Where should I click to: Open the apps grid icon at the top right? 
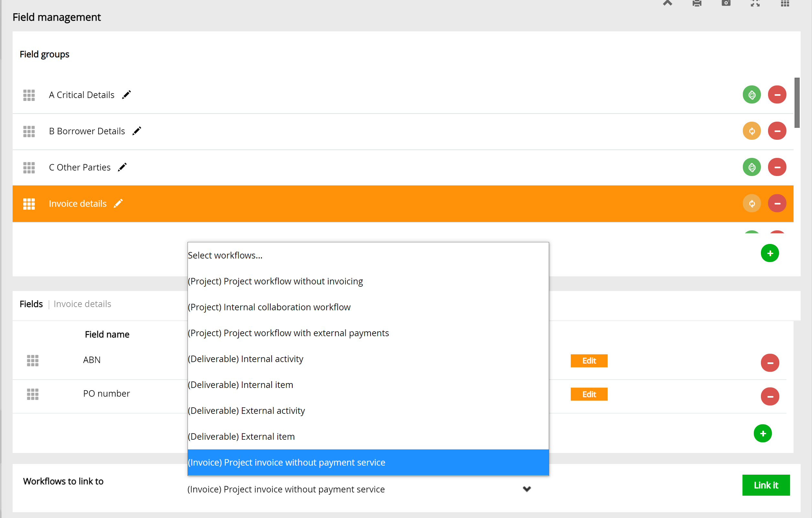click(x=785, y=3)
